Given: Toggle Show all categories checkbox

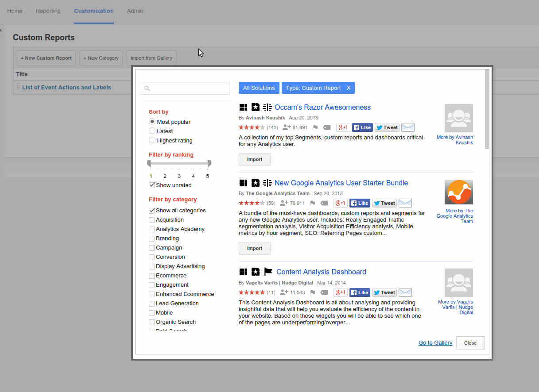Looking at the screenshot, I should 152,211.
